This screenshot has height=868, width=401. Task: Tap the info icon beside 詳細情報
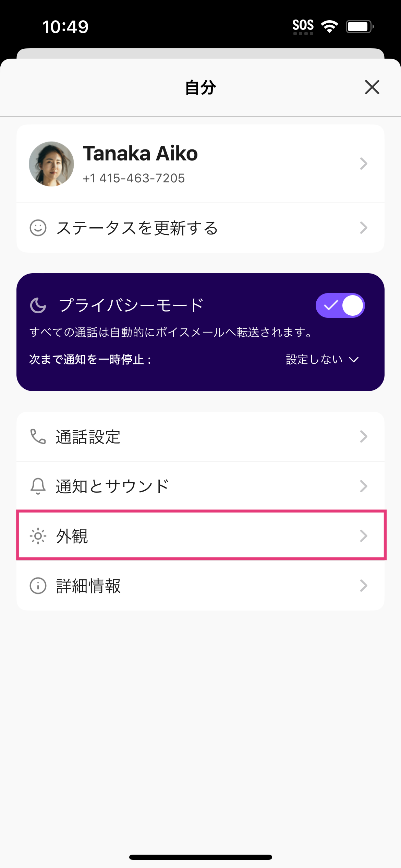pos(38,586)
